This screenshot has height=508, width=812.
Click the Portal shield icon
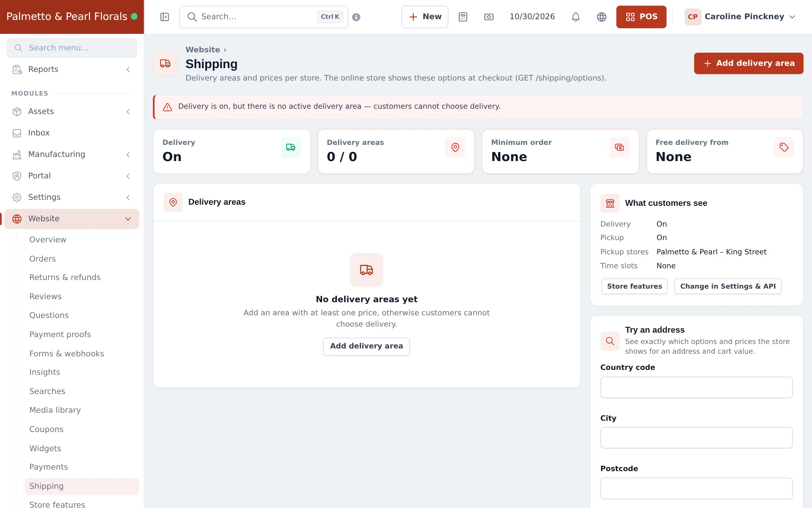pos(17,176)
